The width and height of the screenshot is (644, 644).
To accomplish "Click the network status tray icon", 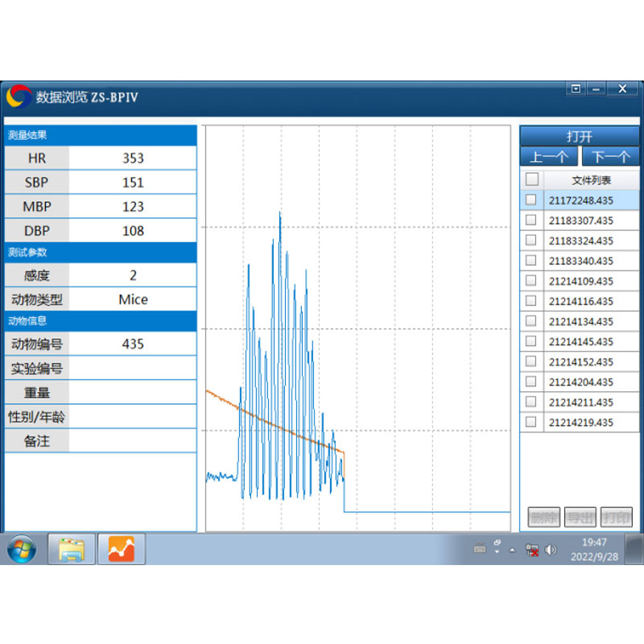I will pyautogui.click(x=532, y=550).
